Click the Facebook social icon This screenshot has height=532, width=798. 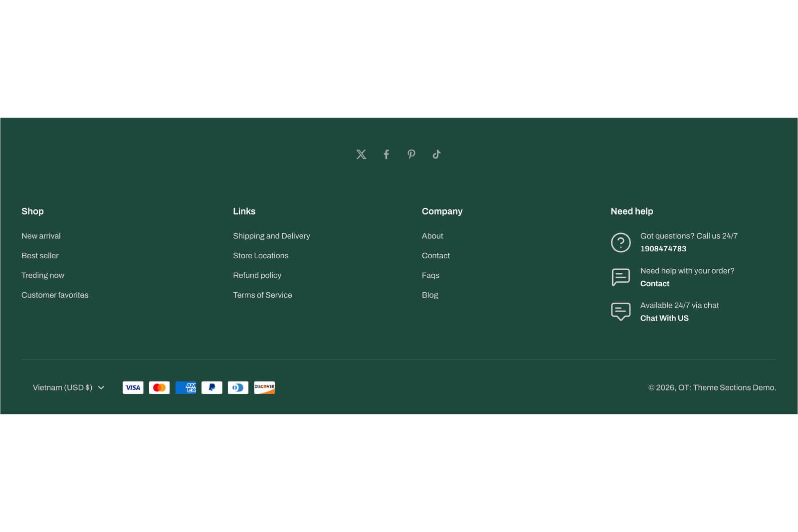pos(387,154)
